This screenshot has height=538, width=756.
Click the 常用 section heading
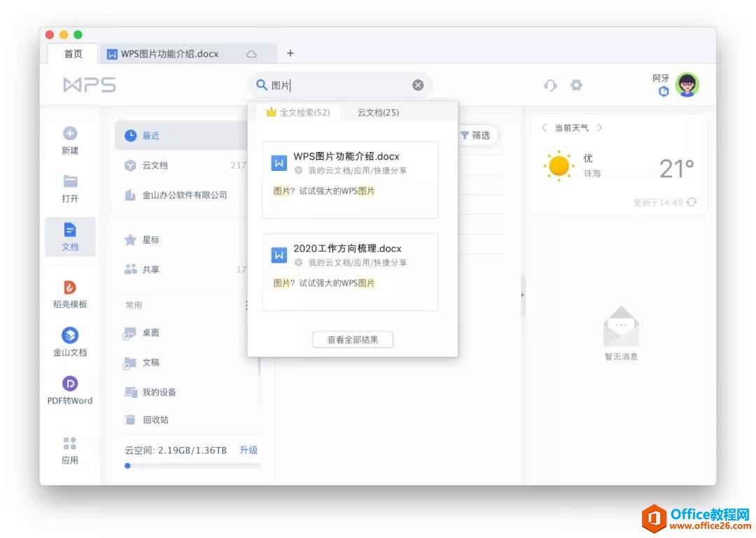pyautogui.click(x=134, y=305)
